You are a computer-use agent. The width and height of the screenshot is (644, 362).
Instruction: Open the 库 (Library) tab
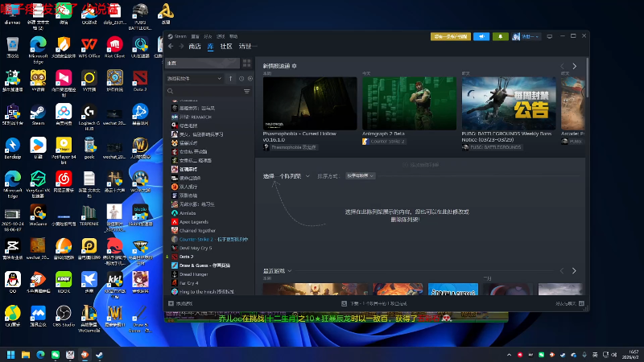coord(210,47)
